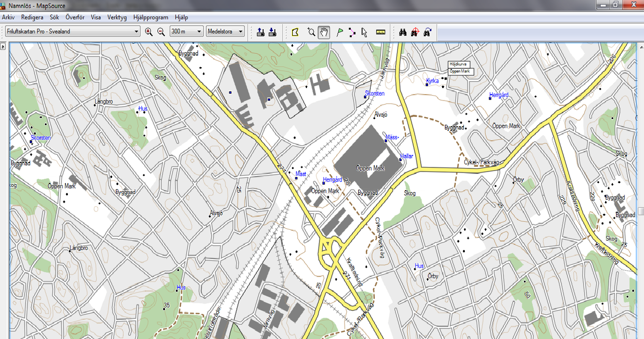Open the Redigera menu
644x339 pixels.
(32, 17)
